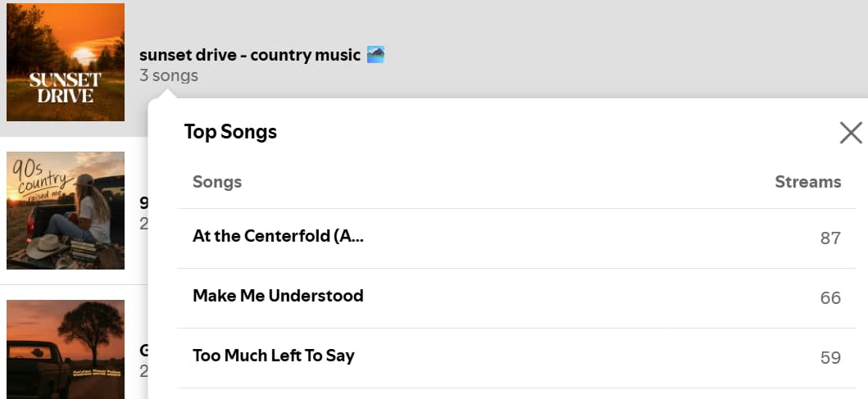The height and width of the screenshot is (399, 868).
Task: Click the song count under the 90s country title
Action: coord(144,224)
